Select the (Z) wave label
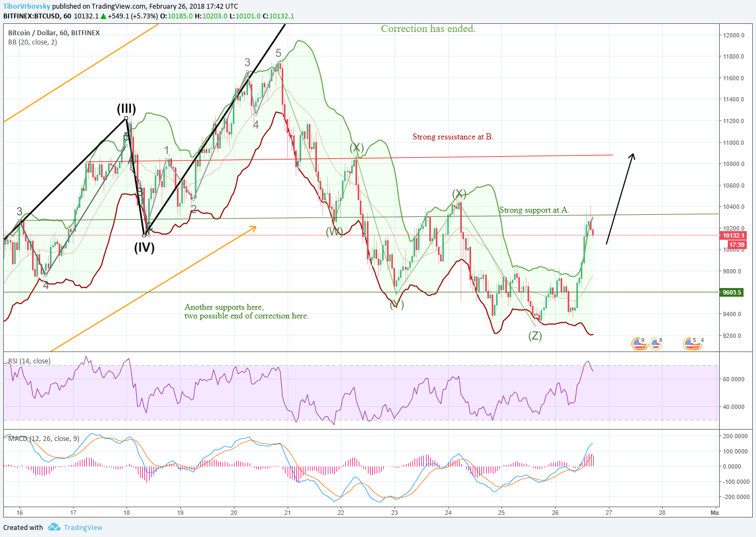This screenshot has height=537, width=756. click(535, 336)
